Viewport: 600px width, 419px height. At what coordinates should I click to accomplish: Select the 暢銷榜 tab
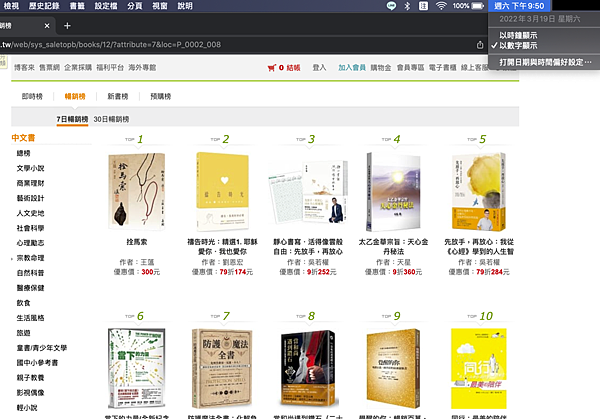pos(75,96)
